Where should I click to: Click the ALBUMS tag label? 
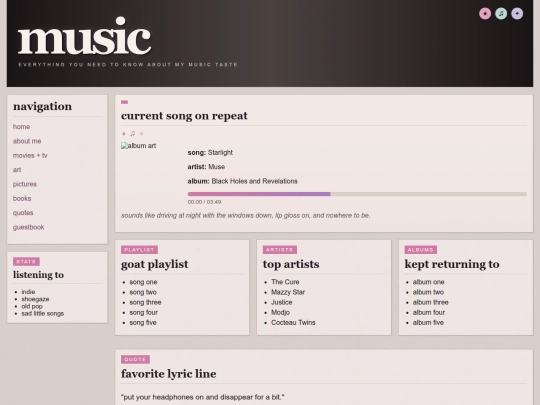click(x=420, y=250)
